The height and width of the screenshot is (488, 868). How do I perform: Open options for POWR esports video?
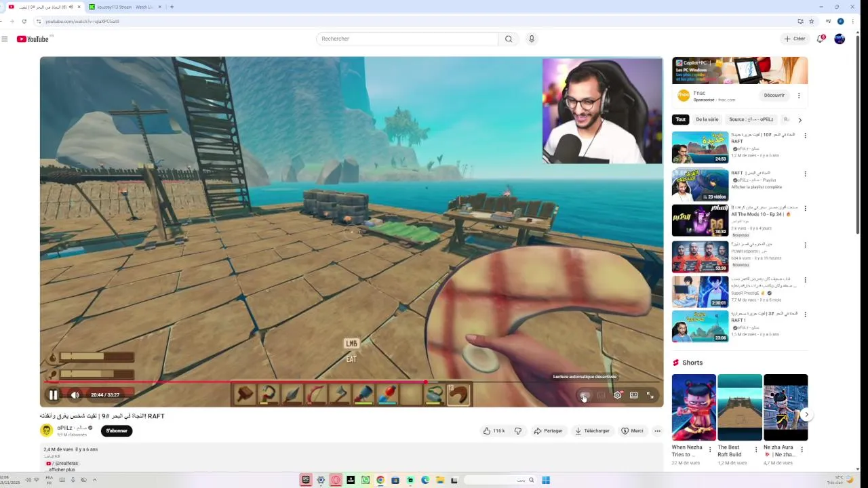click(x=805, y=245)
